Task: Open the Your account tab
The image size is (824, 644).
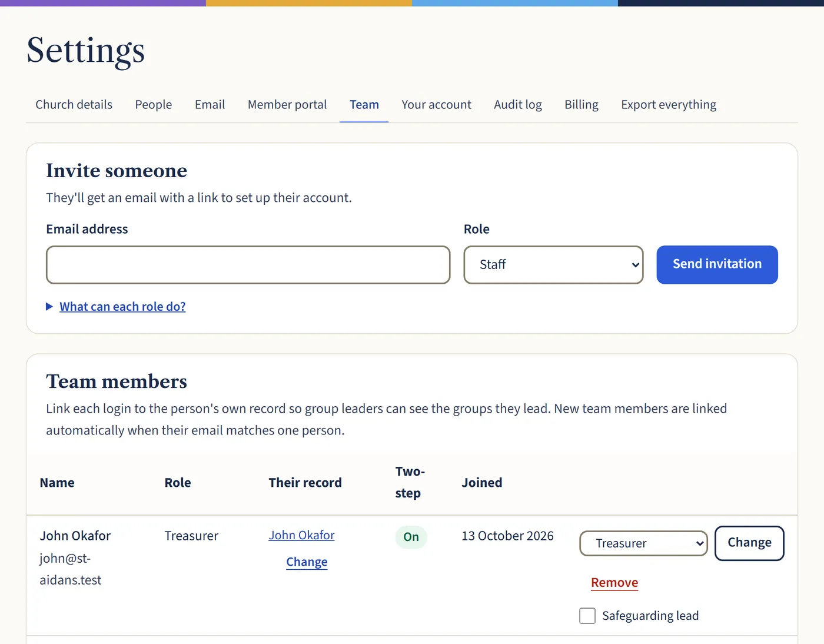Action: 436,105
